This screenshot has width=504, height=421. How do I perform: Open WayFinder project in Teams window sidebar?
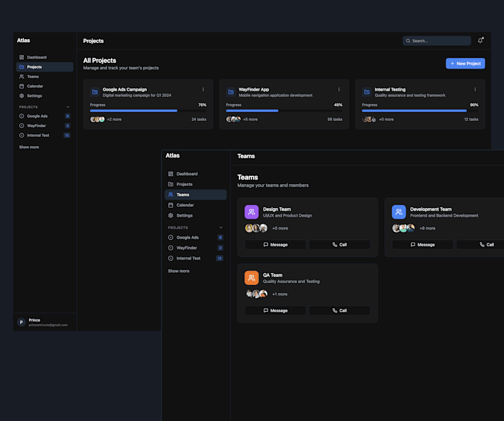(195, 248)
